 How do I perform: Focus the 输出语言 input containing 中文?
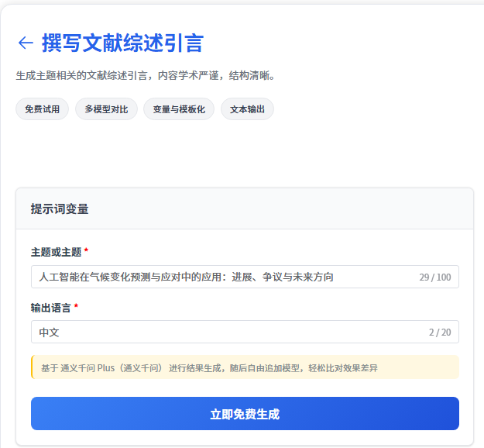[x=217, y=333]
